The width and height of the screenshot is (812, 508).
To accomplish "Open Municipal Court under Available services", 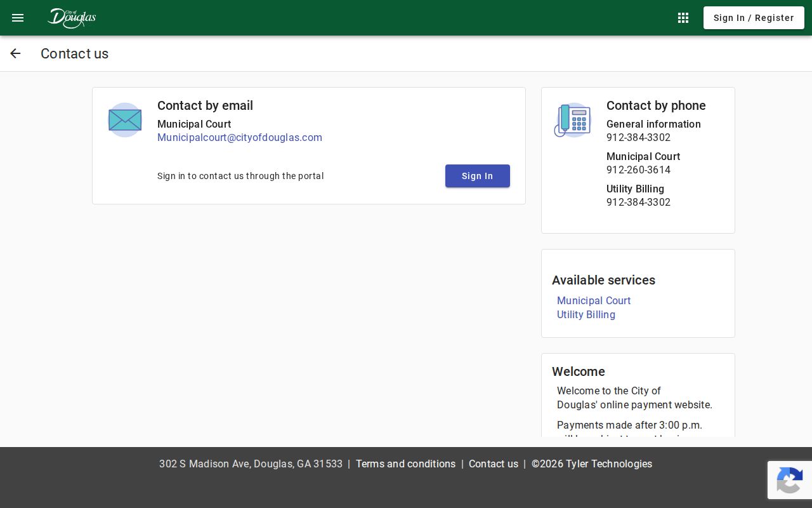I will [x=594, y=300].
